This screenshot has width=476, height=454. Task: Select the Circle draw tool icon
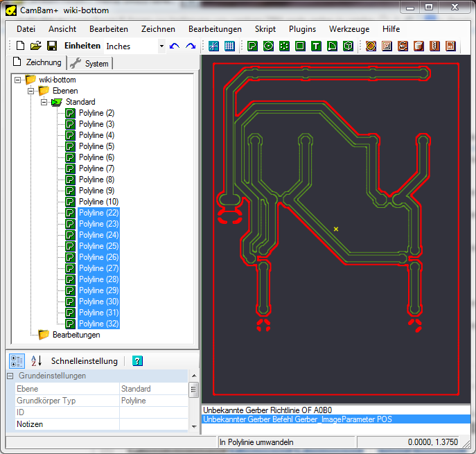coord(268,46)
